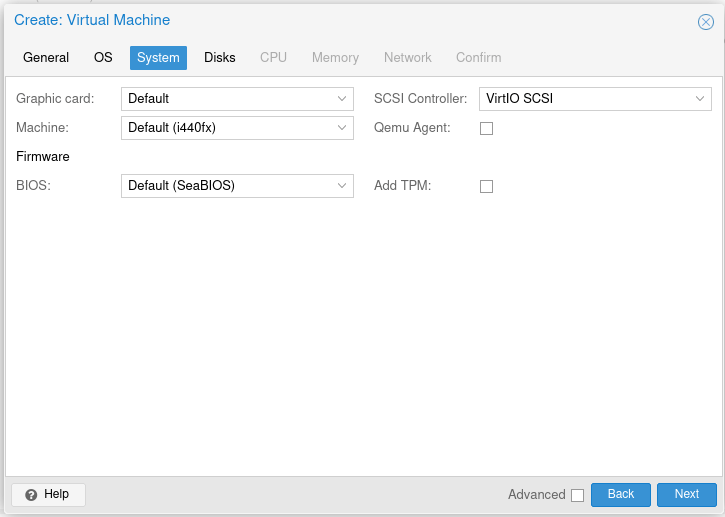Click the Create: Virtual Machine title bar
Viewport: 725px width, 517px height.
pos(350,21)
